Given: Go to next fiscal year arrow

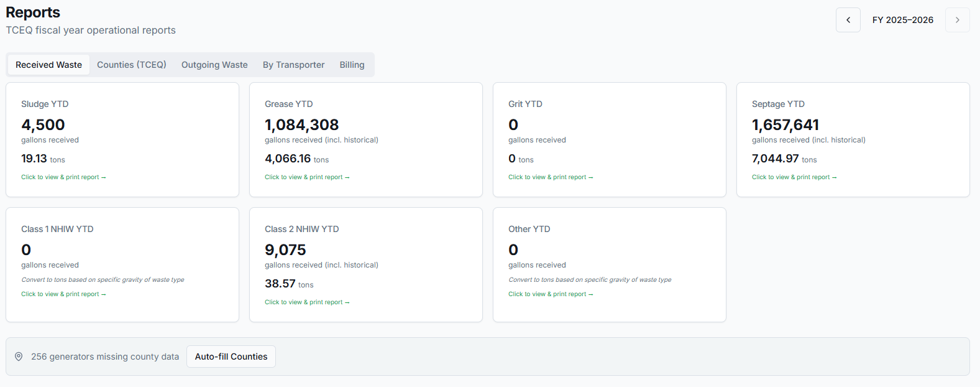Looking at the screenshot, I should click(x=958, y=20).
